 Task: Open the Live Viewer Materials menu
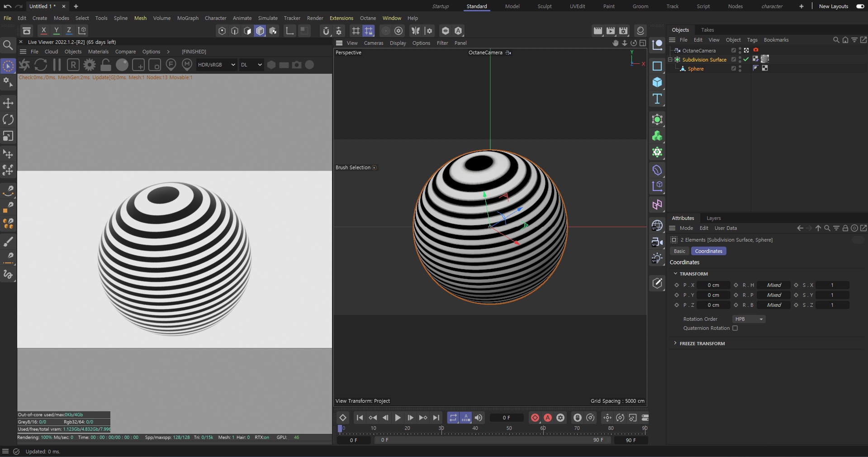[x=98, y=52]
